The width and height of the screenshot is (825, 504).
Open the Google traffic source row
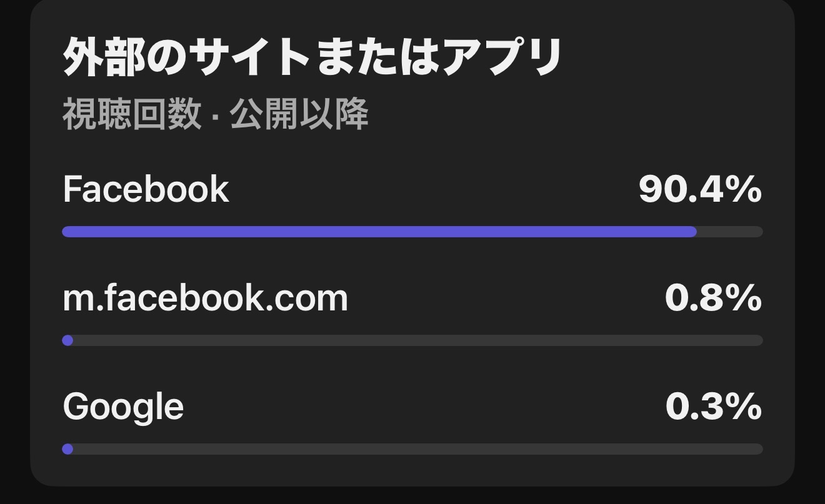click(412, 423)
